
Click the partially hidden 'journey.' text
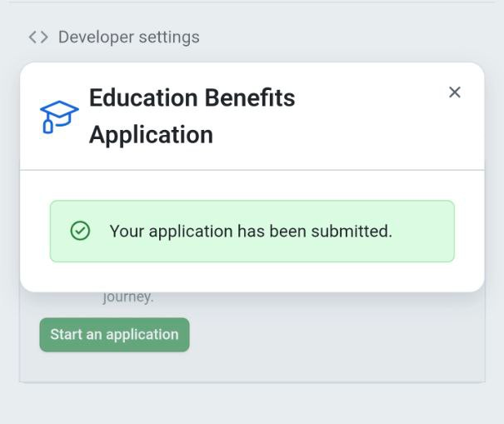pos(128,297)
